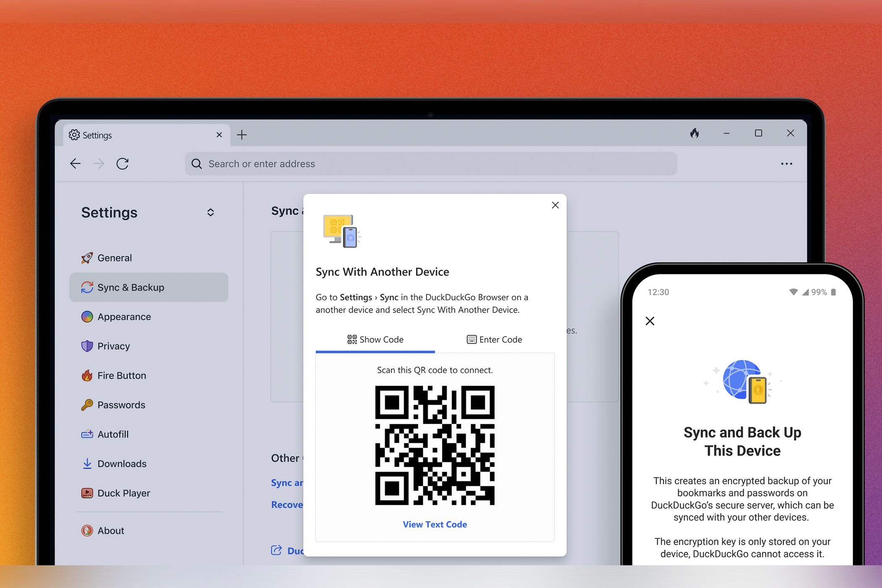The width and height of the screenshot is (882, 588).
Task: Click the address bar search field
Action: pyautogui.click(x=431, y=164)
